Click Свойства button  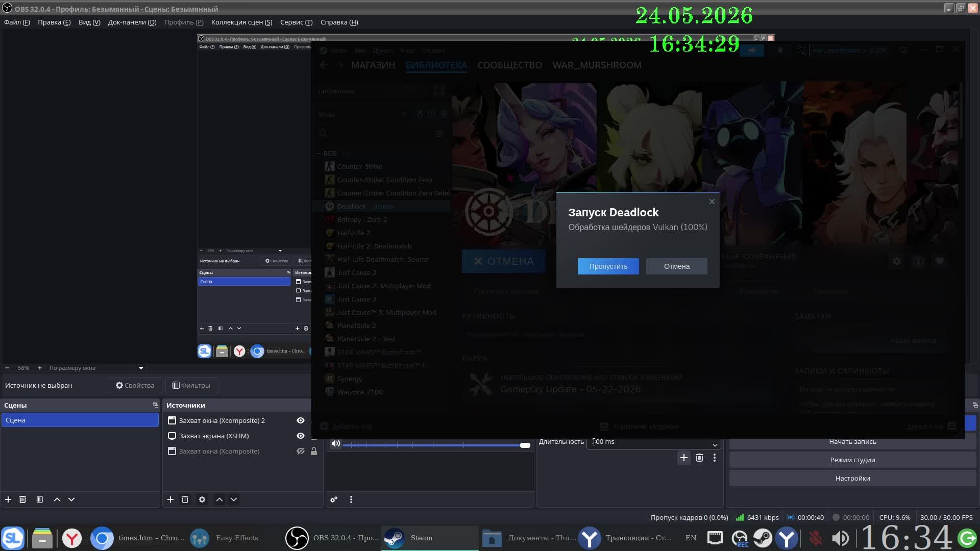coord(135,385)
